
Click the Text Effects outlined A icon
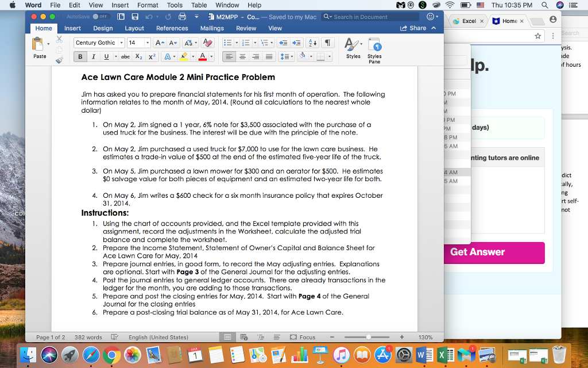tap(168, 57)
